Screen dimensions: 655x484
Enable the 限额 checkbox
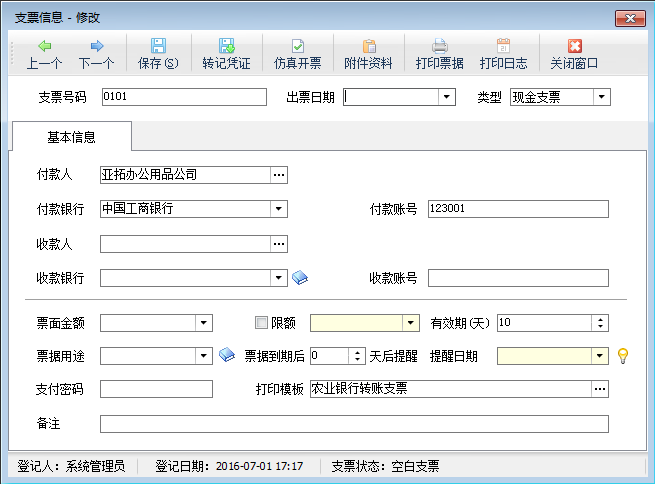click(262, 323)
